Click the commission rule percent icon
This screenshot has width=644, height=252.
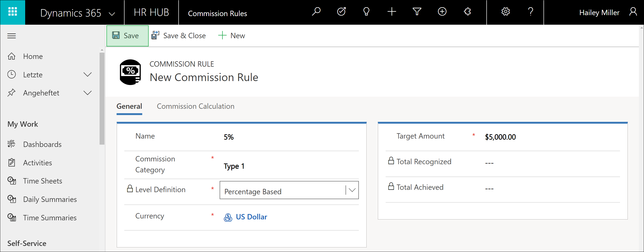click(x=130, y=72)
